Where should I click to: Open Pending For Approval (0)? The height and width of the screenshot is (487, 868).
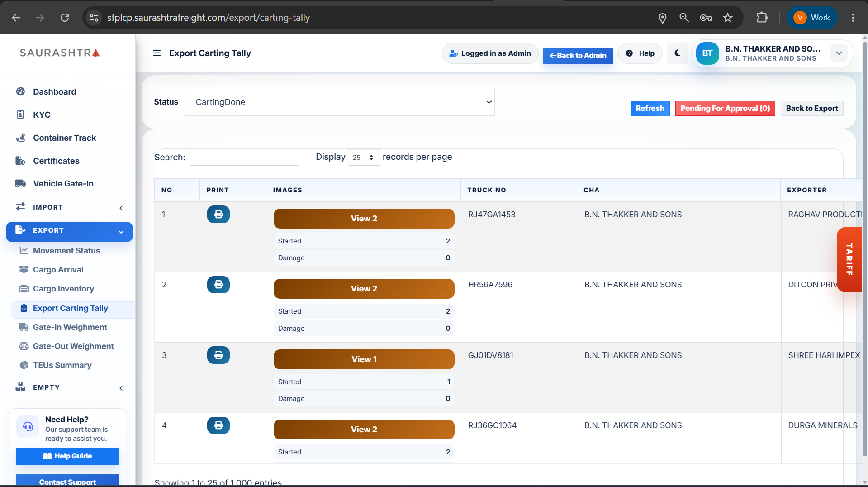click(725, 108)
